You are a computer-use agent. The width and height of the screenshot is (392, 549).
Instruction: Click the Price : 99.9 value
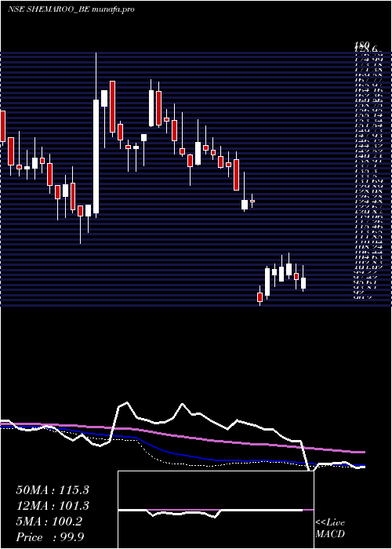tap(49, 537)
